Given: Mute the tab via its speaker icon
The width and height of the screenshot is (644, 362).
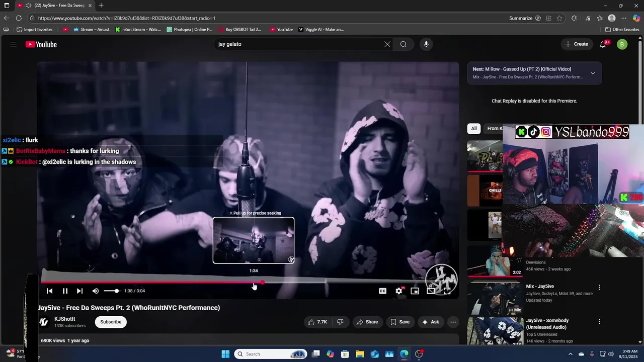Looking at the screenshot, I should [28, 6].
